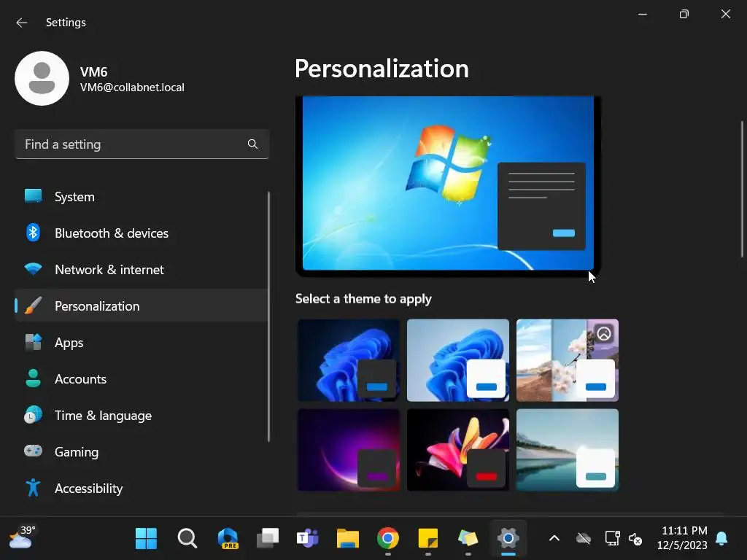The height and width of the screenshot is (560, 747).
Task: Click the Time & language globe icon
Action: (33, 415)
